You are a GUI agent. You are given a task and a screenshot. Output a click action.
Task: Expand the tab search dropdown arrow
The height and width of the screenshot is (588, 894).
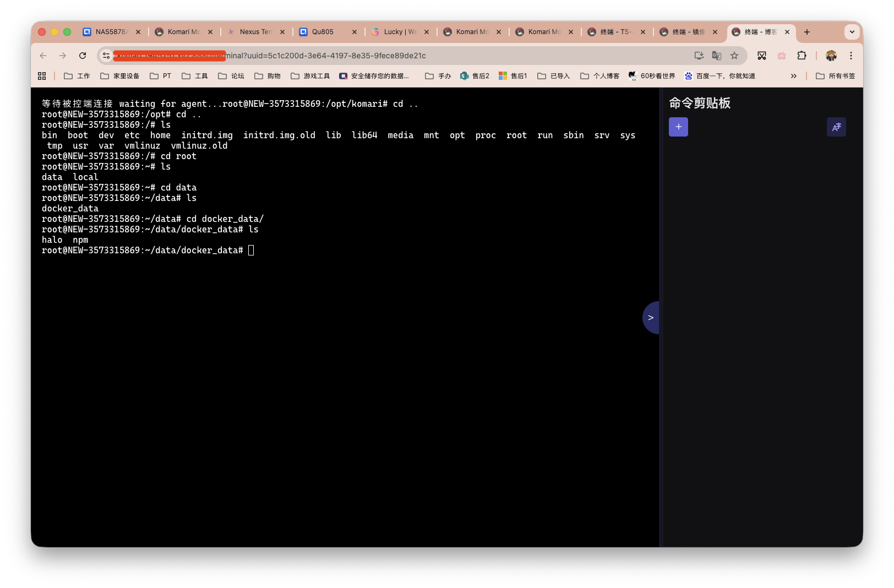(x=852, y=32)
